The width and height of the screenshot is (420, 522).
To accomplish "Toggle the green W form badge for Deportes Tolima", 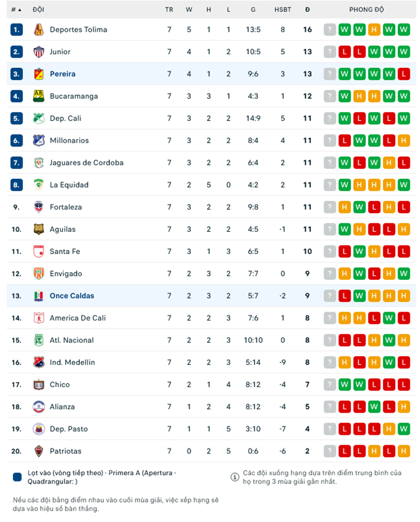I will tap(345, 30).
